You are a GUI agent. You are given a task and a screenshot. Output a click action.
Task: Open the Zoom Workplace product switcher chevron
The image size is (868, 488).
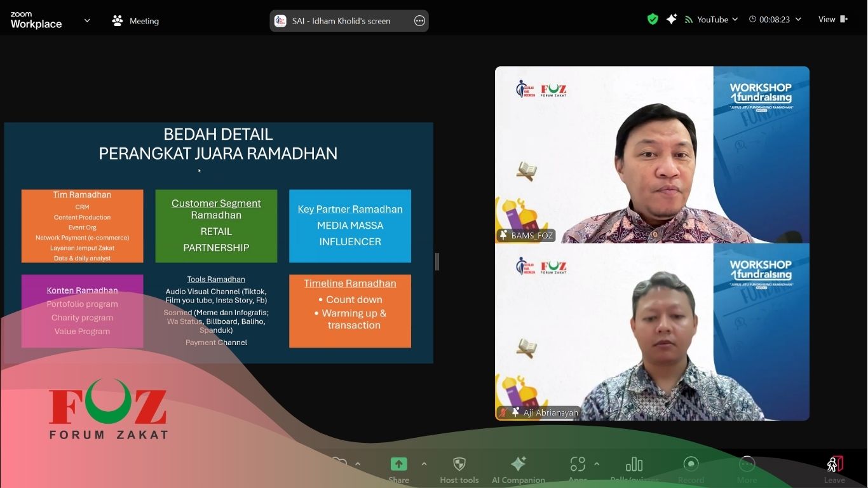coord(87,20)
